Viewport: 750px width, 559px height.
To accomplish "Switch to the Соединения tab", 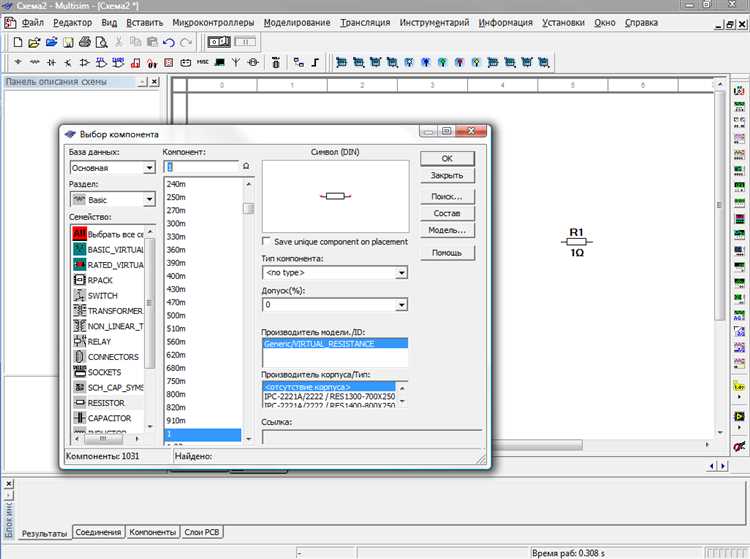I will 98,532.
